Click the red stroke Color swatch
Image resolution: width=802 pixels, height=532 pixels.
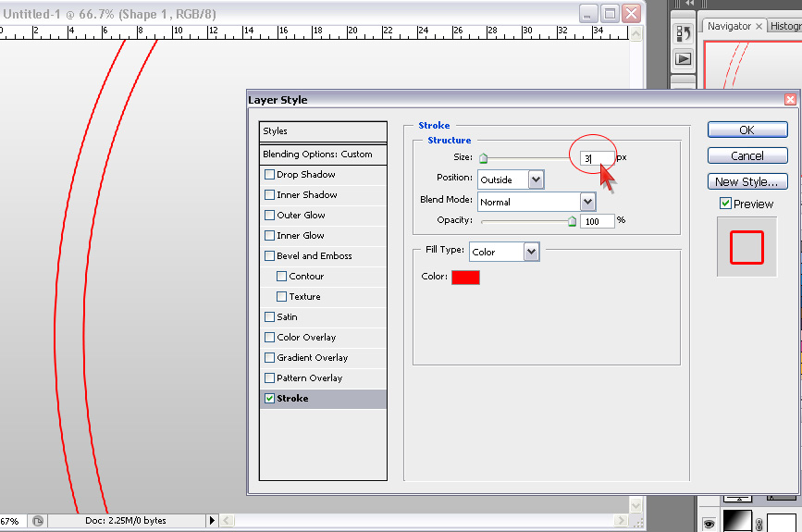pyautogui.click(x=465, y=278)
